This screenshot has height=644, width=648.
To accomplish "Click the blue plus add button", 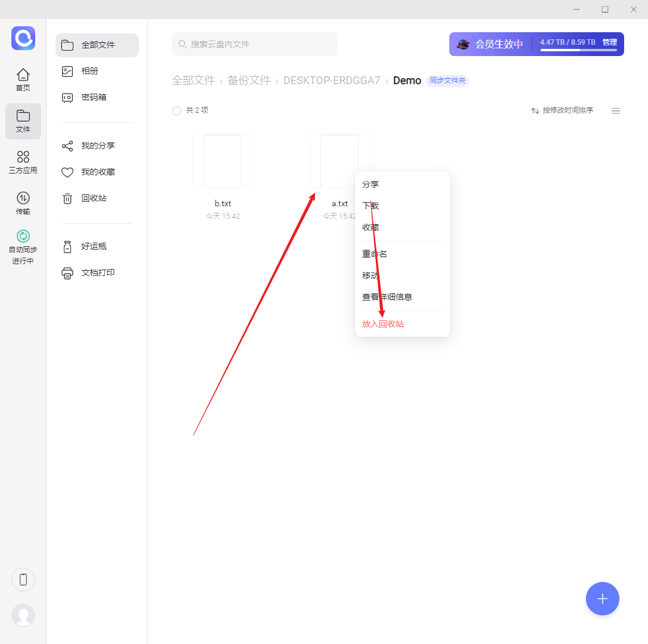I will pyautogui.click(x=602, y=599).
